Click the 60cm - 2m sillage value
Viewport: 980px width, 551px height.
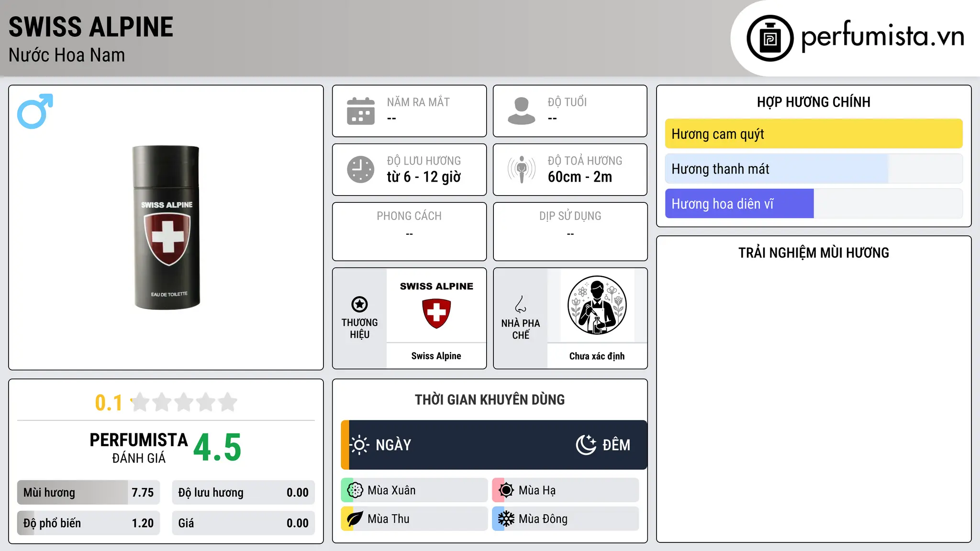pyautogui.click(x=580, y=177)
